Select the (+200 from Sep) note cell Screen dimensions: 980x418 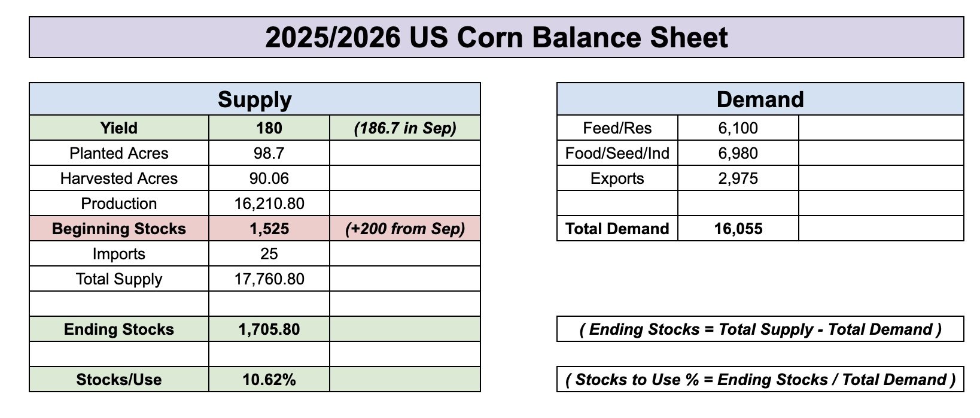pos(405,229)
